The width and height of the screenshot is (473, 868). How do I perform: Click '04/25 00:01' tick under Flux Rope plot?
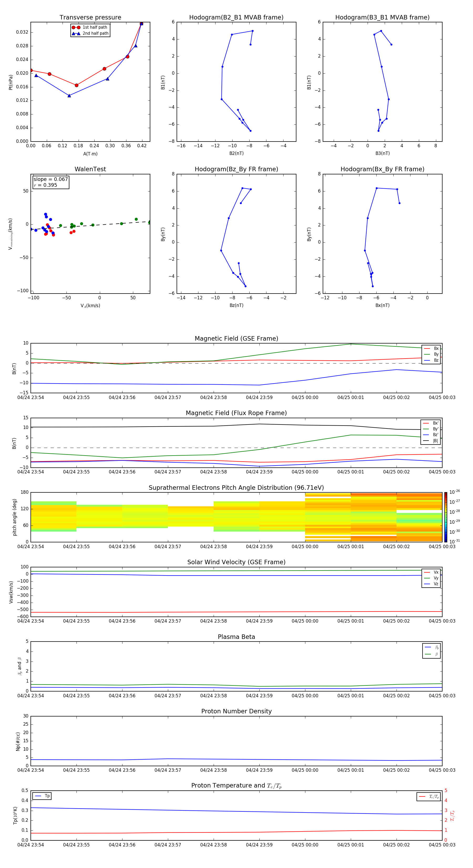point(351,472)
